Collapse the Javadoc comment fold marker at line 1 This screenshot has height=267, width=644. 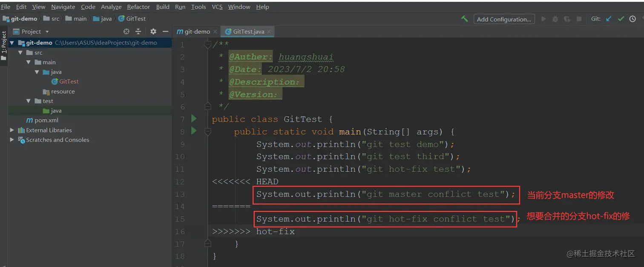pos(208,44)
